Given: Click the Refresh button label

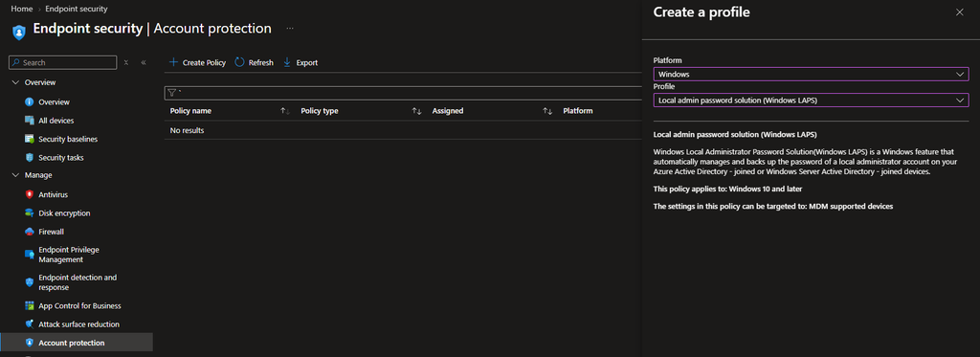Looking at the screenshot, I should pyautogui.click(x=260, y=62).
